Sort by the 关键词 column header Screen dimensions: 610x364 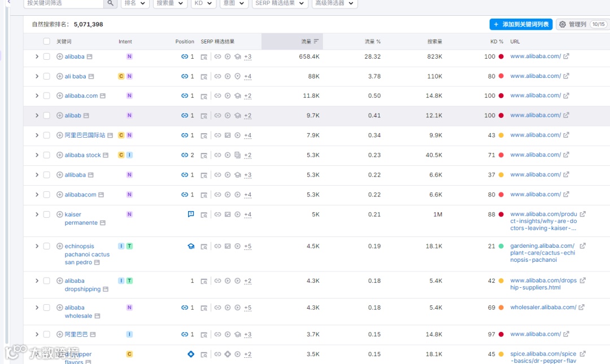tap(64, 41)
